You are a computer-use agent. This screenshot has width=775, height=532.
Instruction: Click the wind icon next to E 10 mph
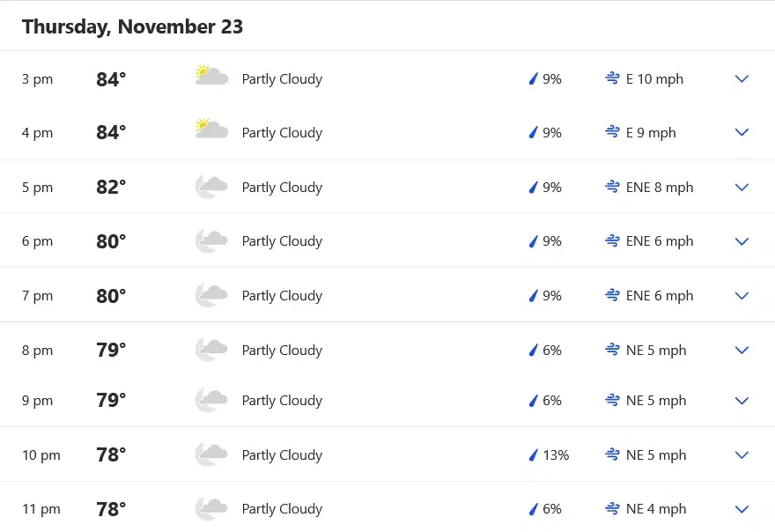pyautogui.click(x=612, y=78)
